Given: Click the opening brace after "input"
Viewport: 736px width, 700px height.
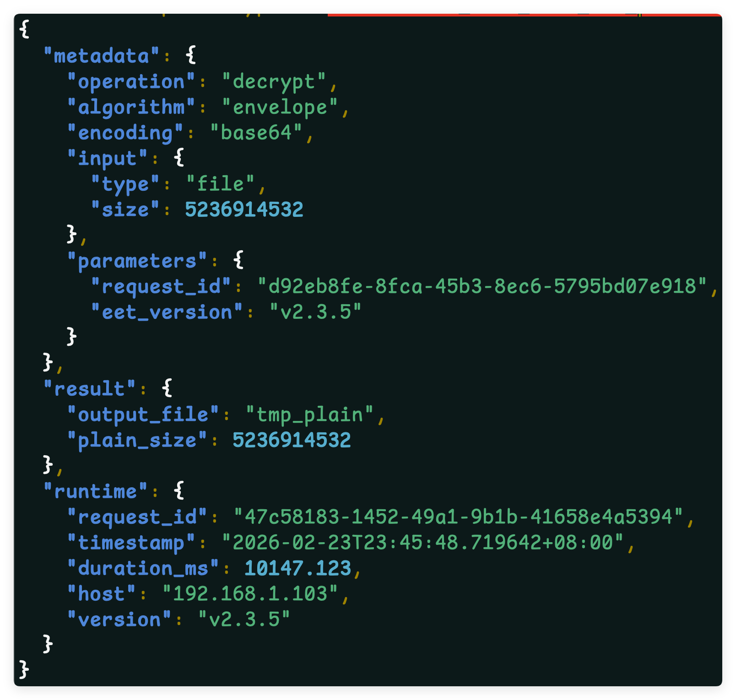Looking at the screenshot, I should pyautogui.click(x=179, y=157).
